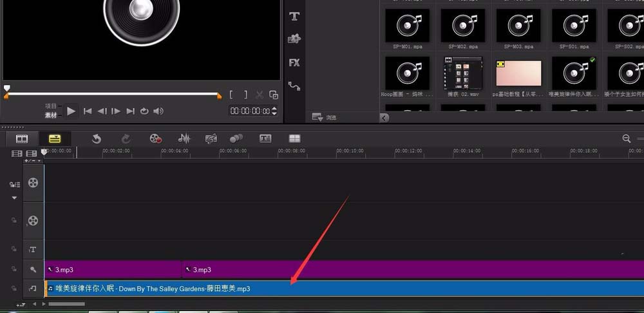This screenshot has height=313, width=644.
Task: Select the SP-M01.mpa audio thumbnail
Action: [407, 26]
